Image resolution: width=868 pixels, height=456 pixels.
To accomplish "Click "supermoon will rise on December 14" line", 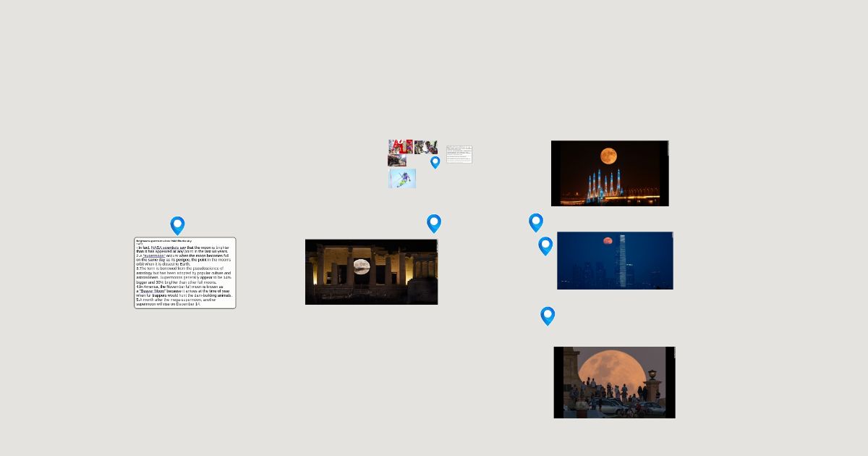I will tap(168, 304).
